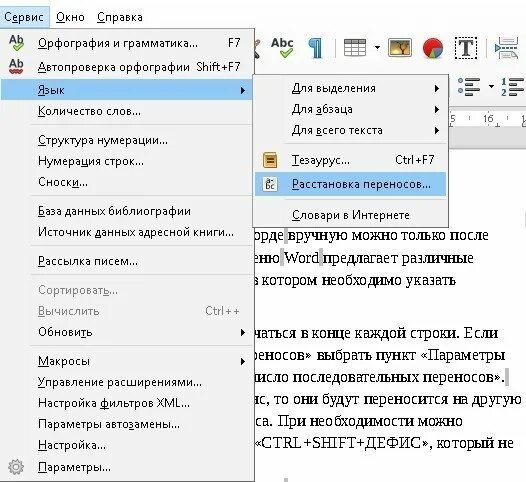This screenshot has height=482, width=526.
Task: Click the Расстановка переносов a-bc icon
Action: (270, 184)
